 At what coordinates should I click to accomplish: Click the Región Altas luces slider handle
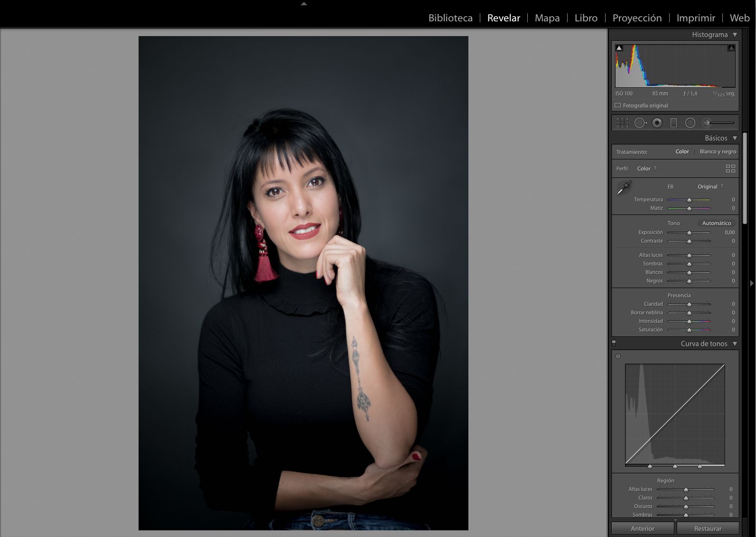pos(686,490)
